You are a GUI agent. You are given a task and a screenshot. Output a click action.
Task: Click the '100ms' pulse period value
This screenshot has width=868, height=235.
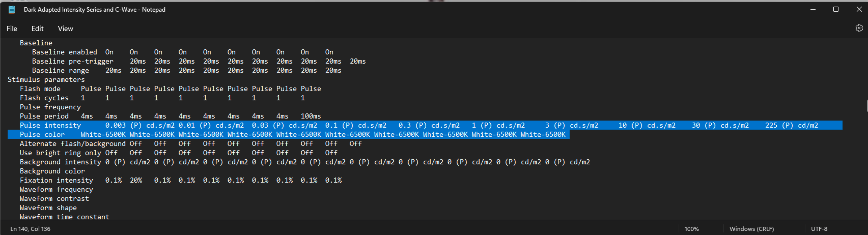(311, 116)
